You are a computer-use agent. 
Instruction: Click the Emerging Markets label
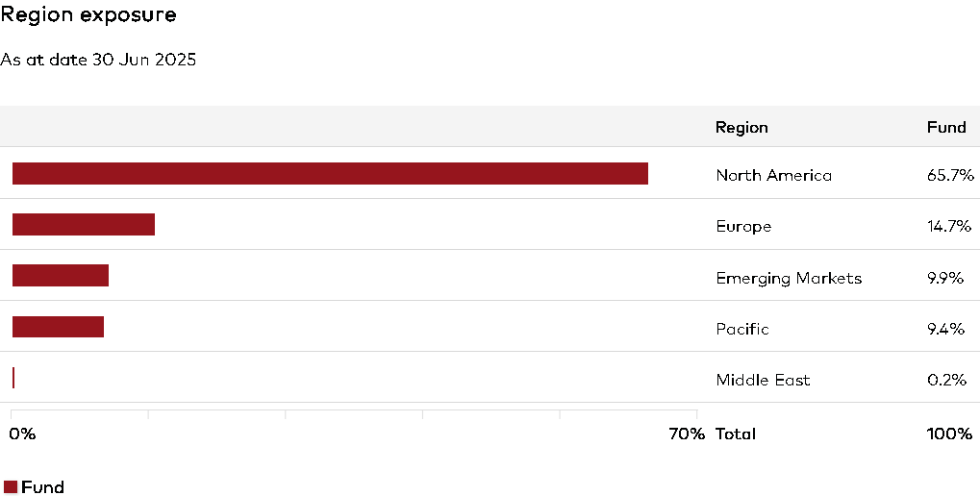pos(789,278)
